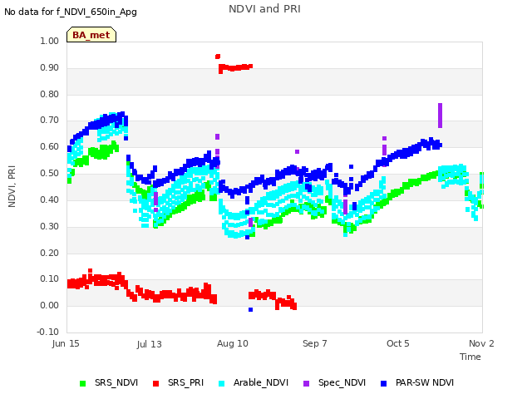Image resolution: width=532 pixels, height=399 pixels.
Task: Click the blue PAR-SW NDVI legend swatch
Action: pos(384,383)
